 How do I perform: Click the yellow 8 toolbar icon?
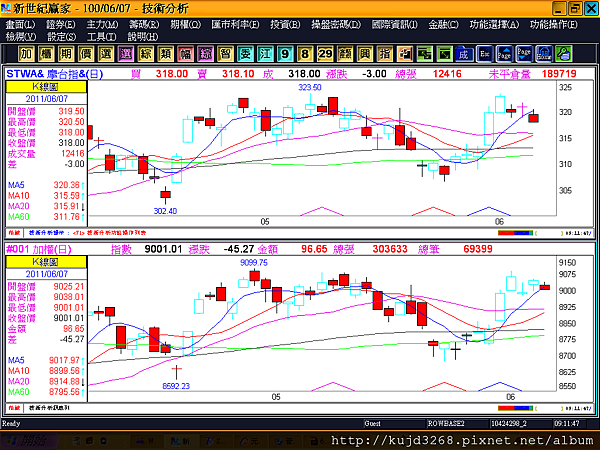tap(305, 54)
